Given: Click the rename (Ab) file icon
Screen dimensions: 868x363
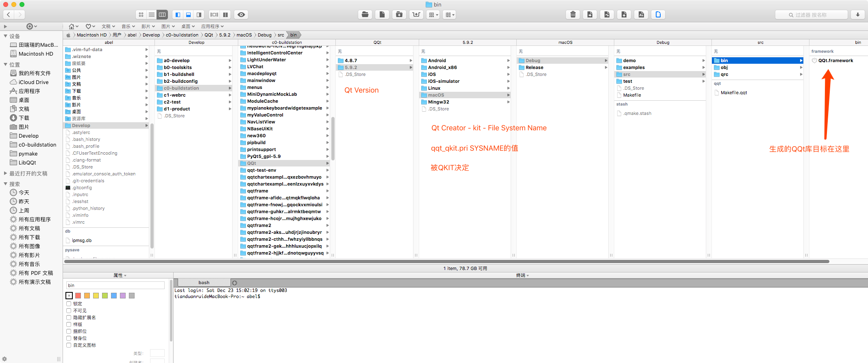Looking at the screenshot, I should 641,15.
